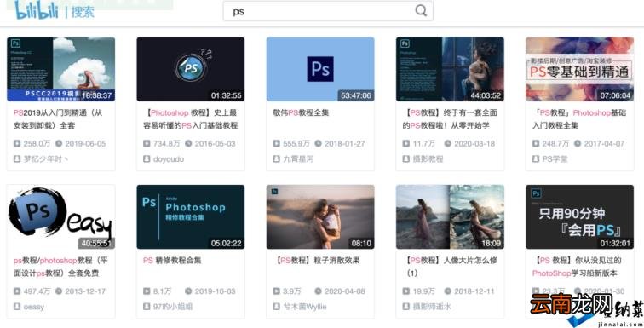Open title 粒子消散效果
The height and width of the screenshot is (328, 644).
pyautogui.click(x=316, y=260)
